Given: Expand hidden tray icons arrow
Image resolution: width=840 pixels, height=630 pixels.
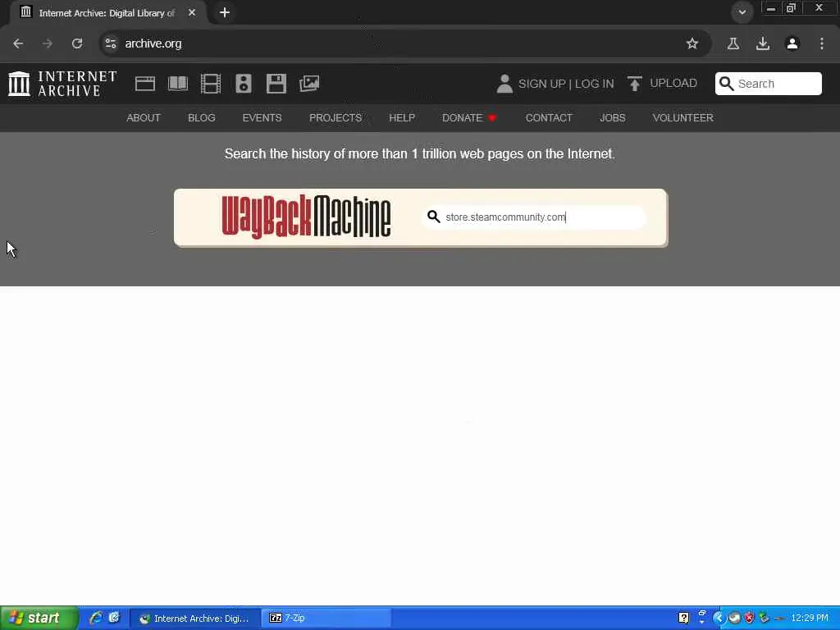Looking at the screenshot, I should (x=719, y=618).
